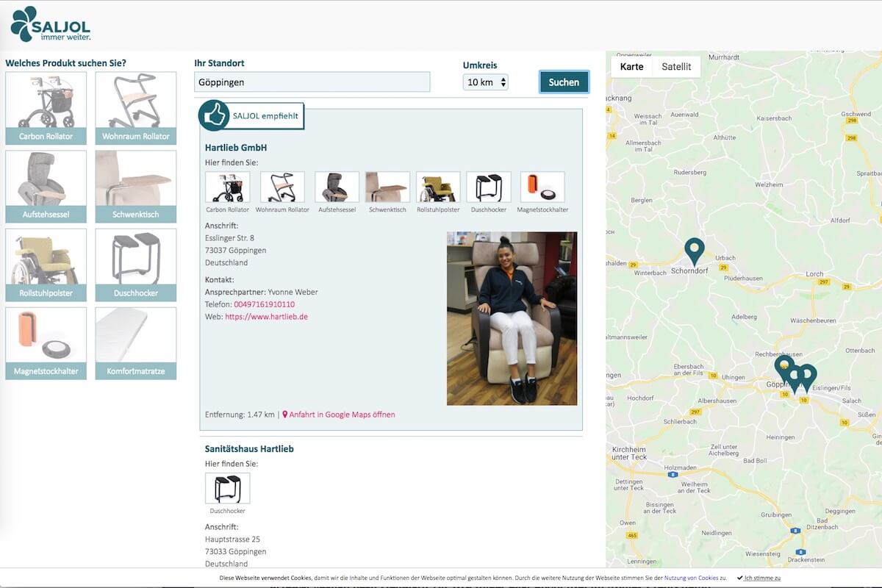
Task: Click the Sanitätshaus Hartlieb dealer name
Action: coord(249,449)
